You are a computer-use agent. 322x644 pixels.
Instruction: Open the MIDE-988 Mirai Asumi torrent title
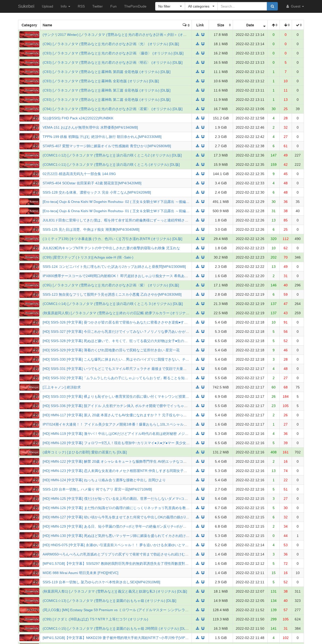[80, 573]
